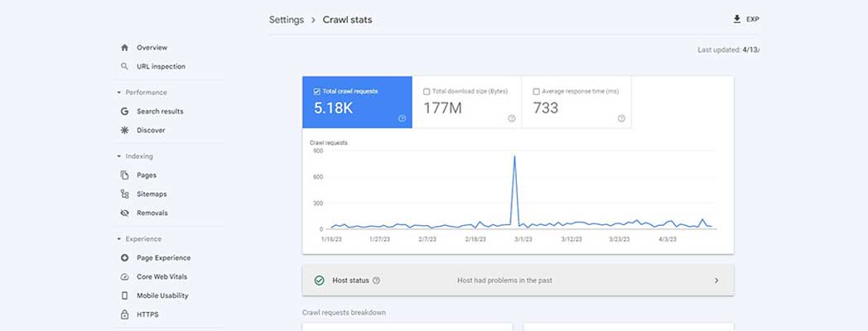868x331 pixels.
Task: Enable the Total download size checkbox
Action: tap(427, 92)
